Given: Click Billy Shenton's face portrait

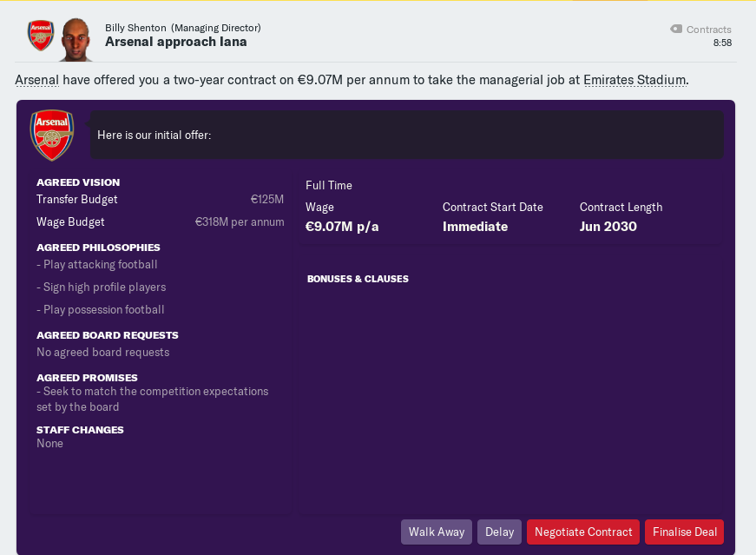Looking at the screenshot, I should [76, 40].
